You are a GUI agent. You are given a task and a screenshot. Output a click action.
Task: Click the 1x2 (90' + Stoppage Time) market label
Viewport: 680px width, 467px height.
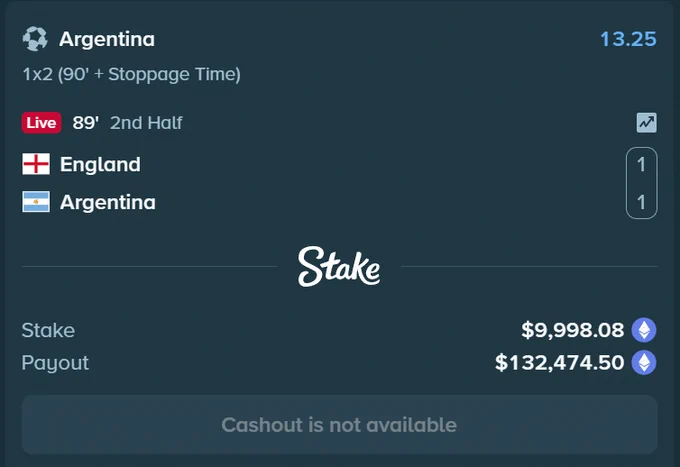point(131,74)
